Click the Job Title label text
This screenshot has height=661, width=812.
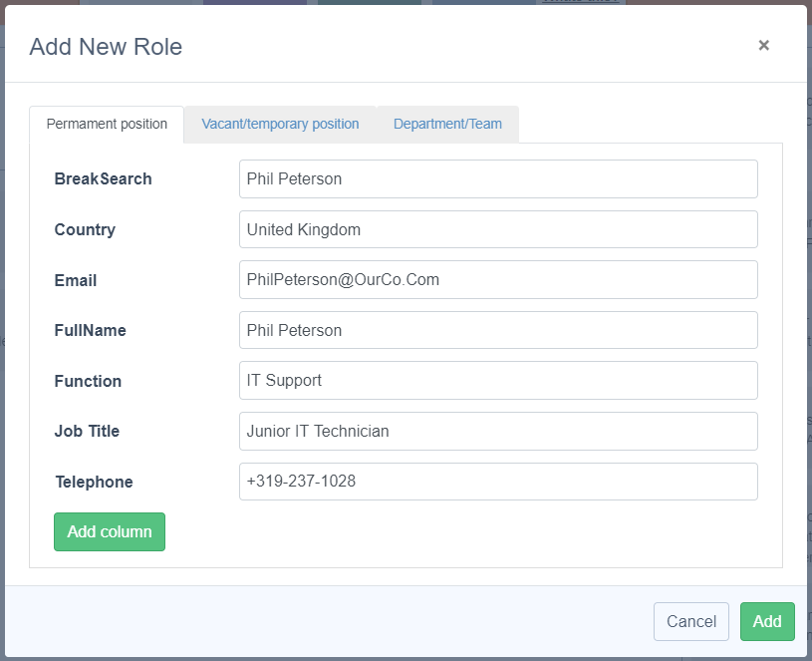pos(87,432)
